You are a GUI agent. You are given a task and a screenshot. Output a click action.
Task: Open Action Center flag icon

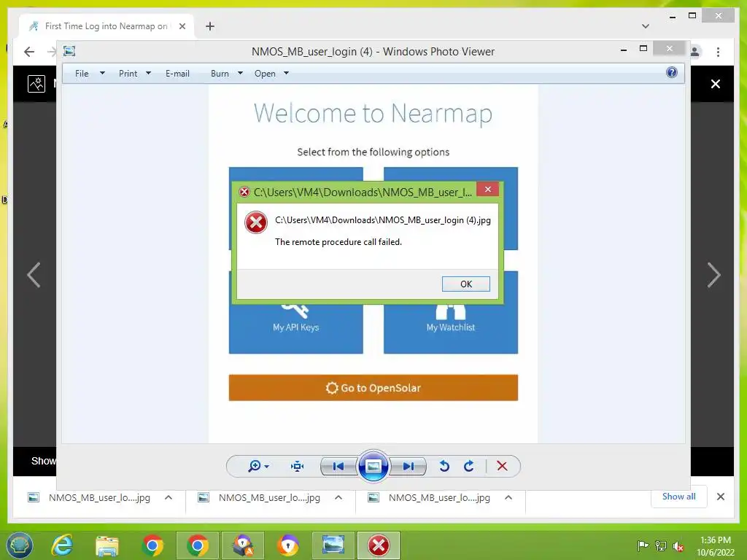click(x=643, y=546)
